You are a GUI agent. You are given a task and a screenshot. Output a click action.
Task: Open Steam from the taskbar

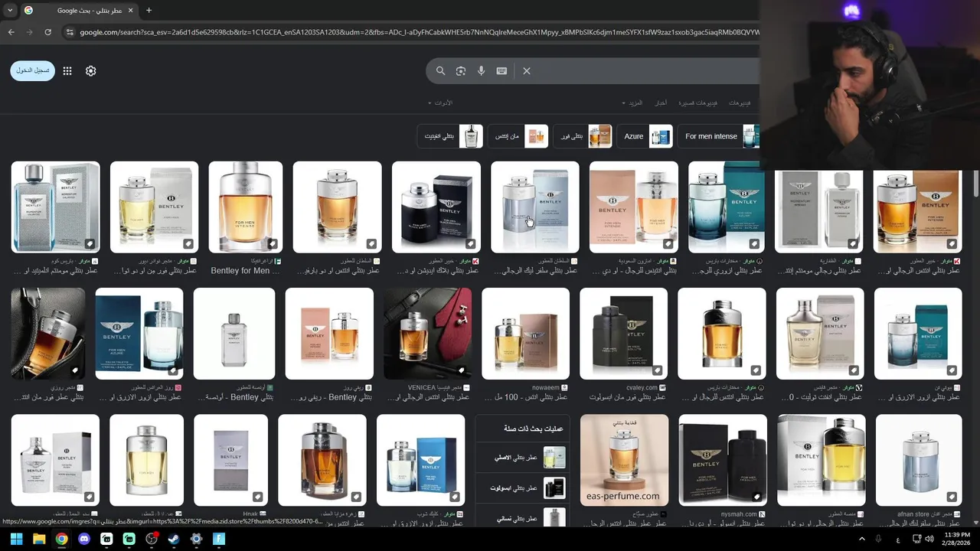tap(174, 539)
